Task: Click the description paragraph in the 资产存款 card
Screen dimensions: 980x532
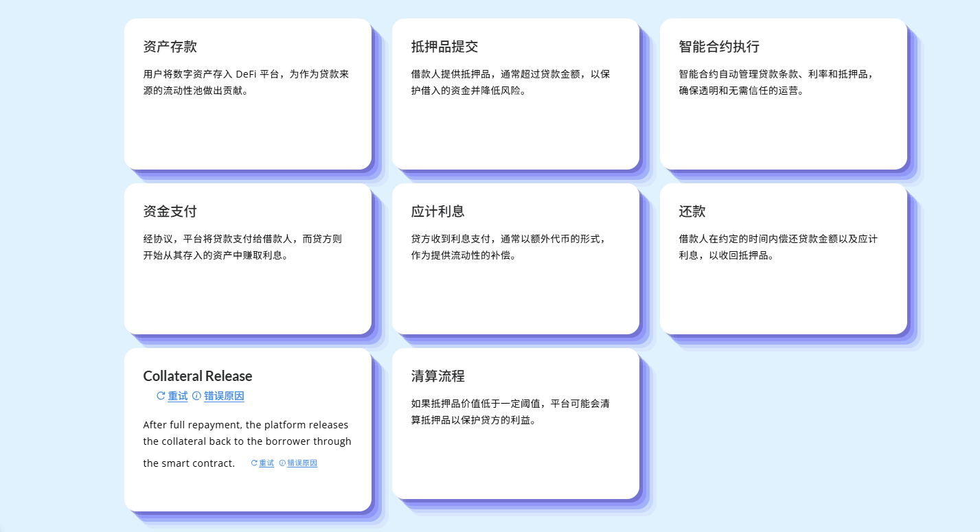Action: [246, 82]
